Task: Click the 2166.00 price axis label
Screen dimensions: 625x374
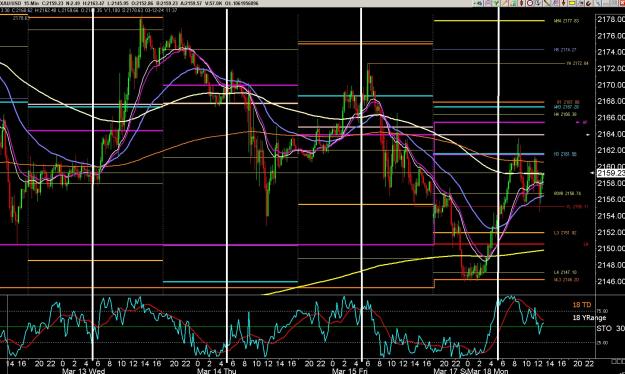Action: (x=610, y=117)
